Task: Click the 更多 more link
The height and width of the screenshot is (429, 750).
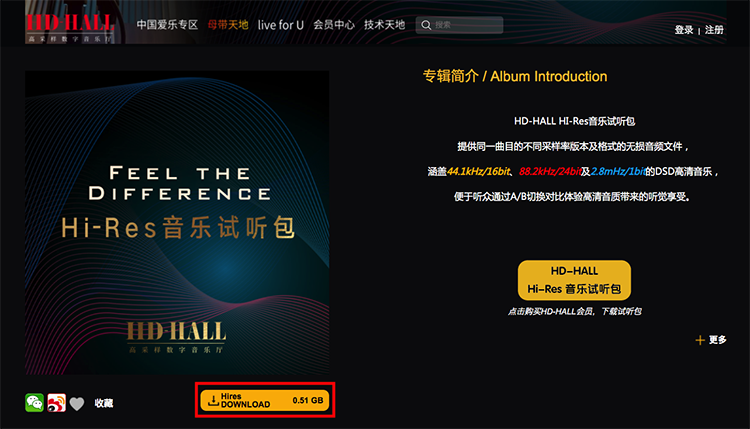Action: click(x=717, y=340)
